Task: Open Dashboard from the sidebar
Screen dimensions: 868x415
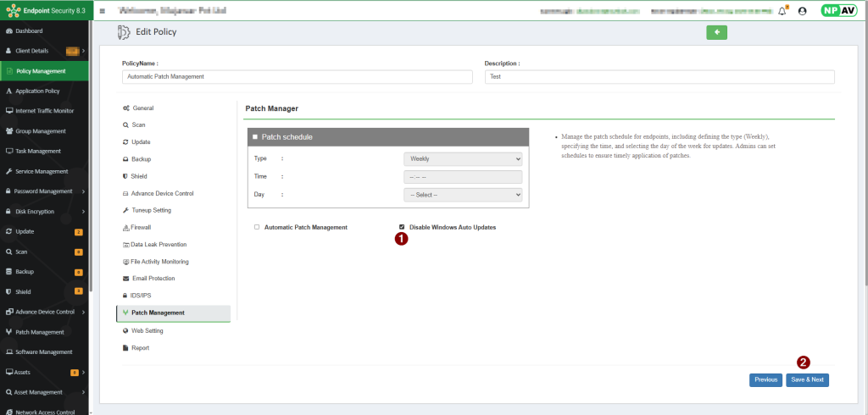Action: click(x=29, y=31)
